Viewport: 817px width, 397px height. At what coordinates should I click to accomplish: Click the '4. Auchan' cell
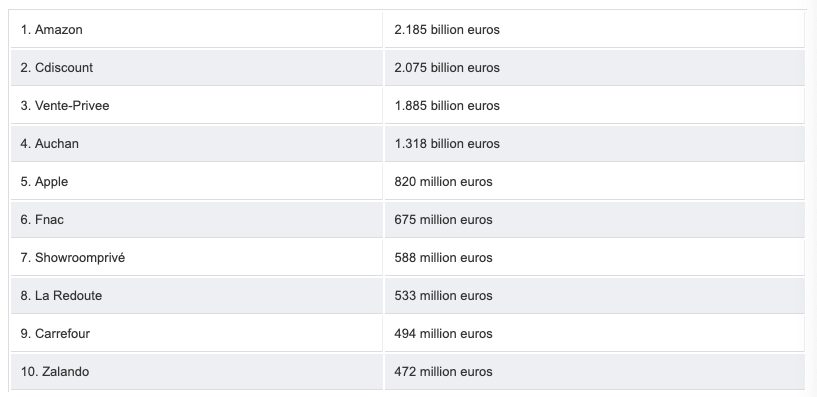(196, 144)
